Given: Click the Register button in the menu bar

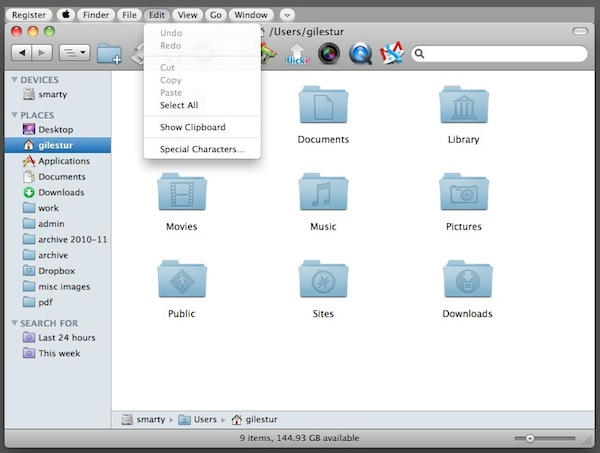Looking at the screenshot, I should tap(30, 15).
